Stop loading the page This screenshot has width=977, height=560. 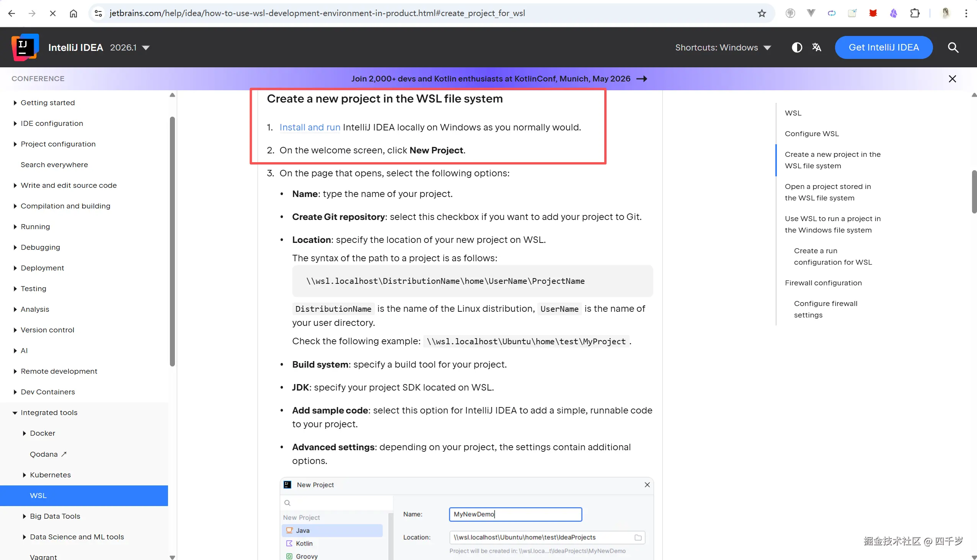click(53, 13)
